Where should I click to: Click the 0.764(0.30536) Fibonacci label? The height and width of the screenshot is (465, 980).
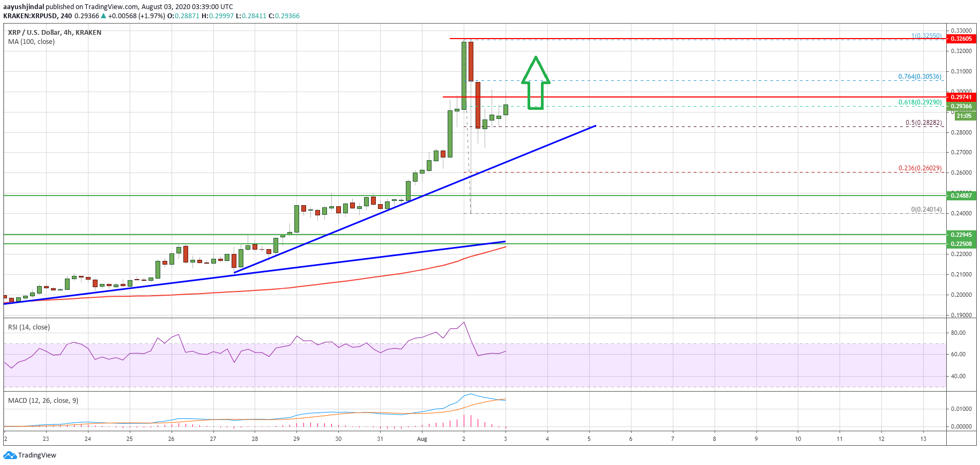[920, 77]
